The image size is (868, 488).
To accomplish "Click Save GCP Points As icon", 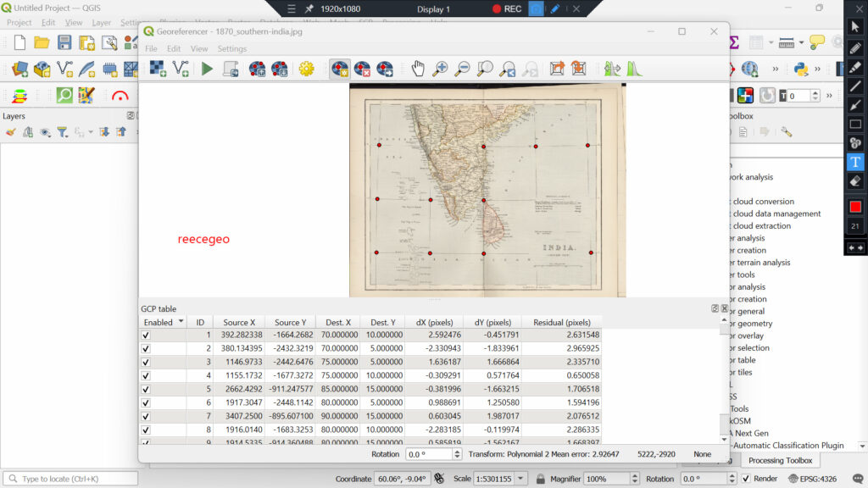I will (280, 69).
